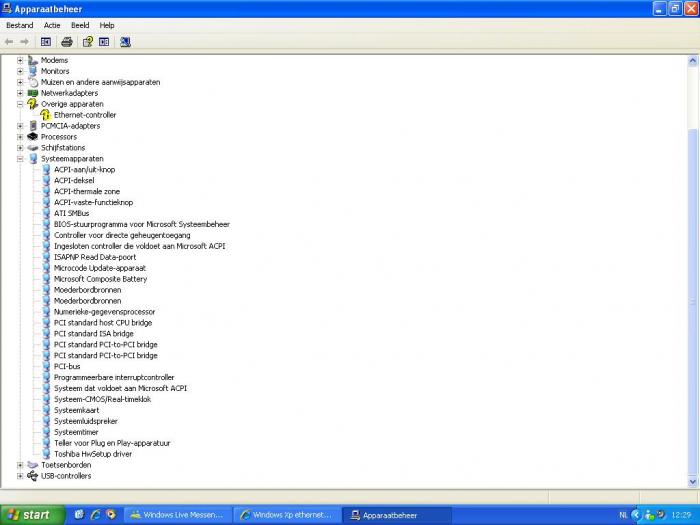This screenshot has height=525, width=700.
Task: Click the PCMCIA-adapters icon
Action: point(33,126)
